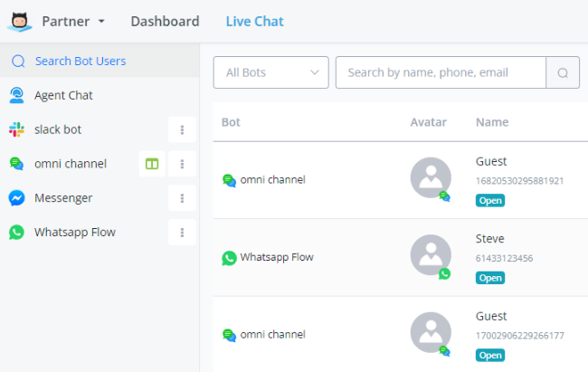Select slack bot in sidebar
This screenshot has height=372, width=588.
58,129
